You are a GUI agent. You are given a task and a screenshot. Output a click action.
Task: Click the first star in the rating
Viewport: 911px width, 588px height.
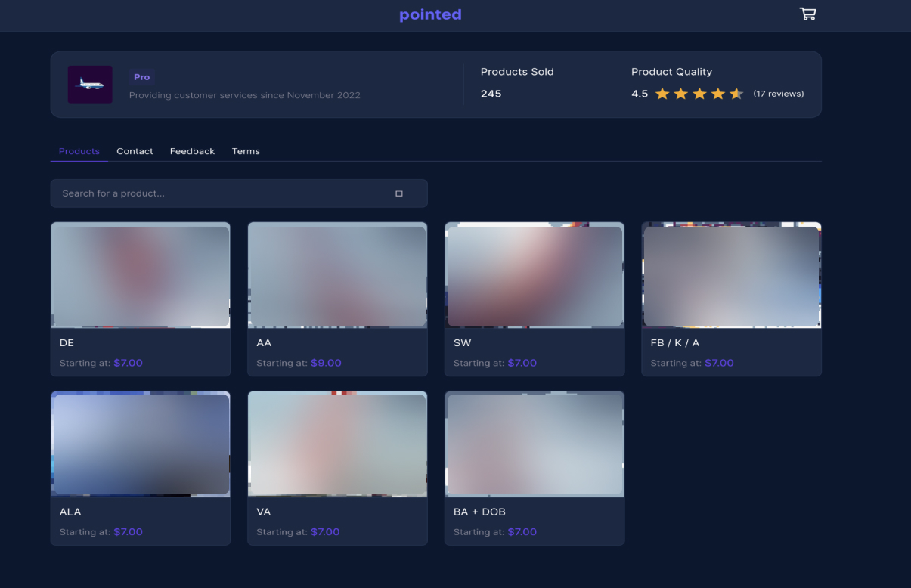(x=662, y=93)
